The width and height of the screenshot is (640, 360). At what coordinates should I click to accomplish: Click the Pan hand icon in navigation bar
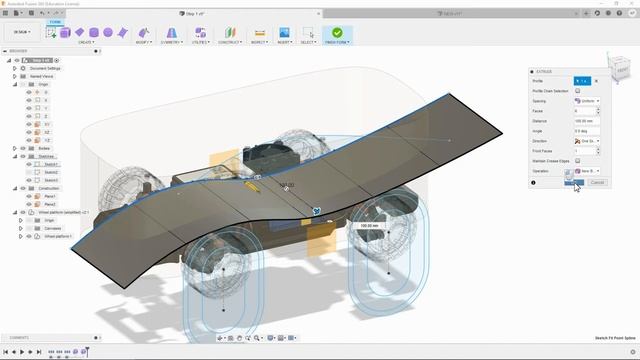click(239, 338)
